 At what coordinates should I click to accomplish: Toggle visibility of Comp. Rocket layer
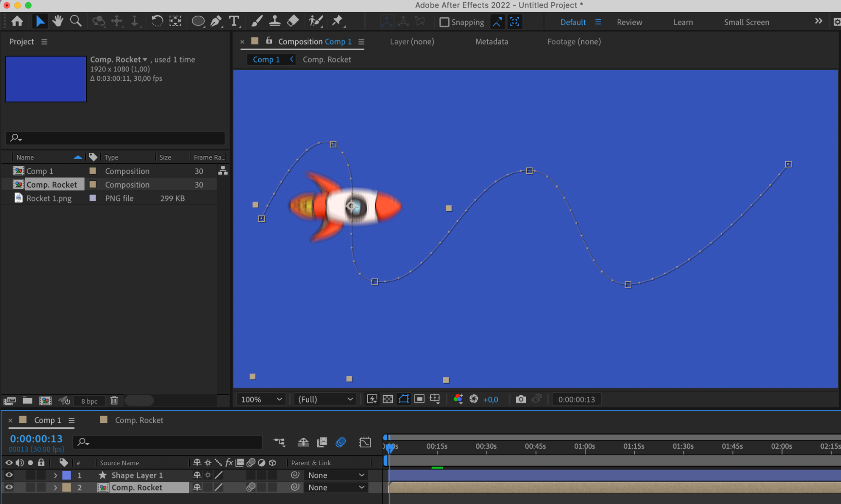[9, 487]
